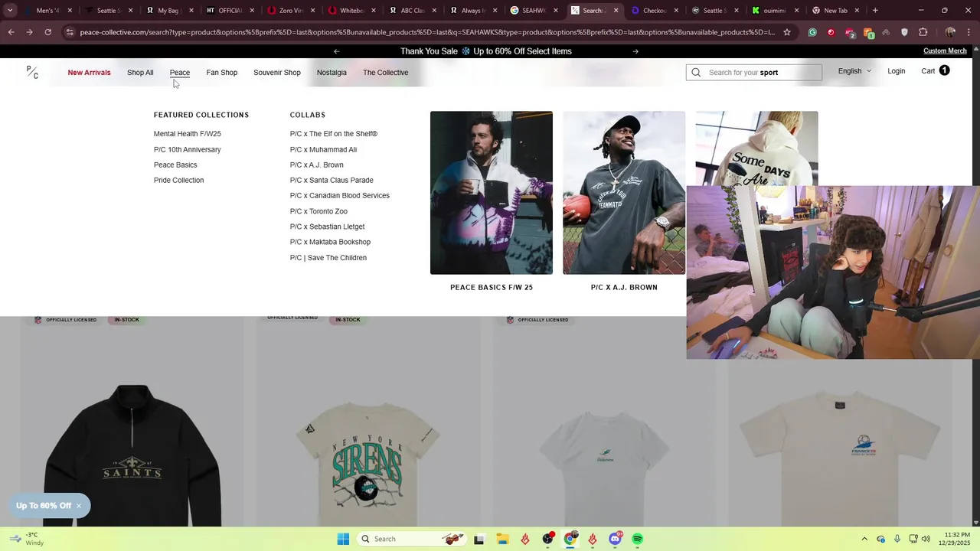Open P/C x Muhammad Ali collab
980x551 pixels.
(323, 150)
